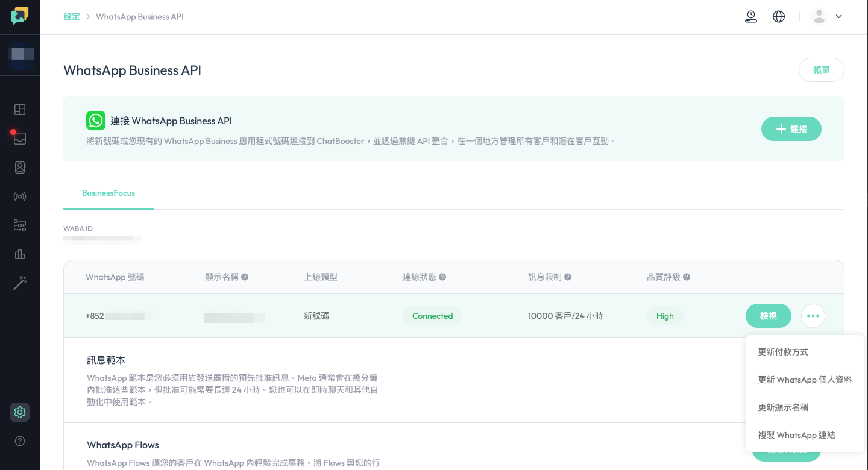This screenshot has height=470, width=868.
Task: Open the language globe icon
Action: pos(779,17)
